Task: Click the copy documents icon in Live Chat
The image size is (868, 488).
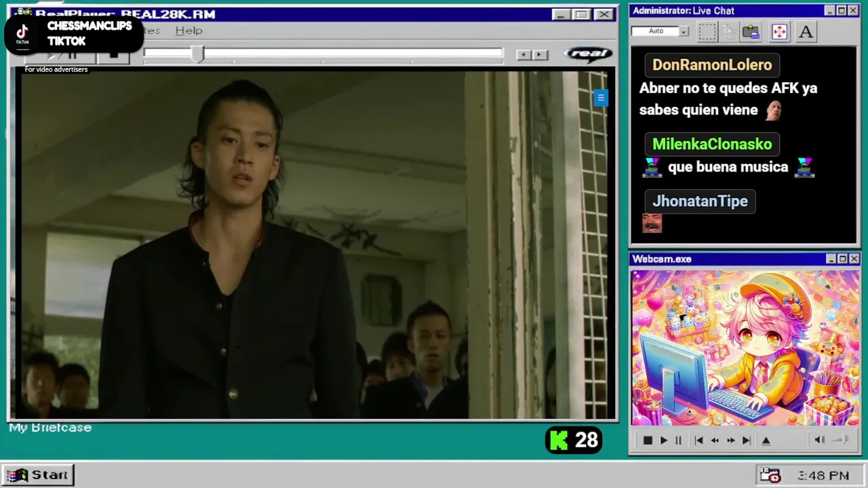Action: pyautogui.click(x=728, y=31)
